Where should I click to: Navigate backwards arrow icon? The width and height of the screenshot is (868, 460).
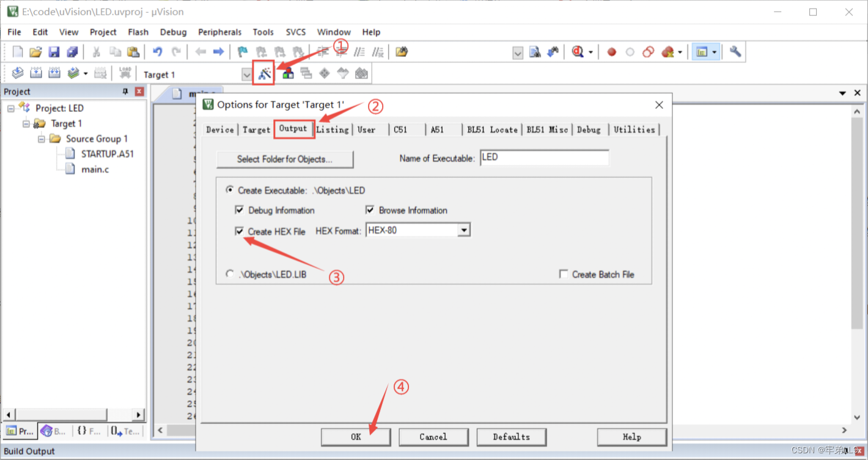[200, 52]
